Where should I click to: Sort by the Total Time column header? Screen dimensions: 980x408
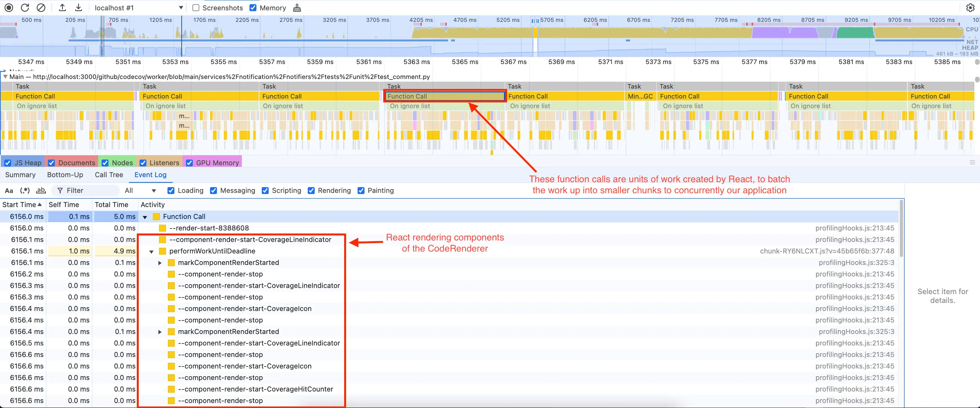(112, 205)
